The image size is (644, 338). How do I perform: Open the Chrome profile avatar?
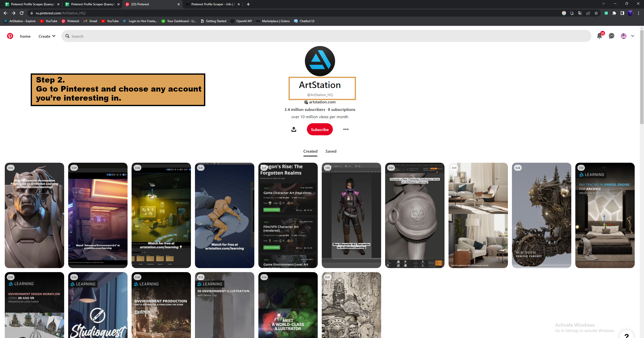[x=630, y=13]
